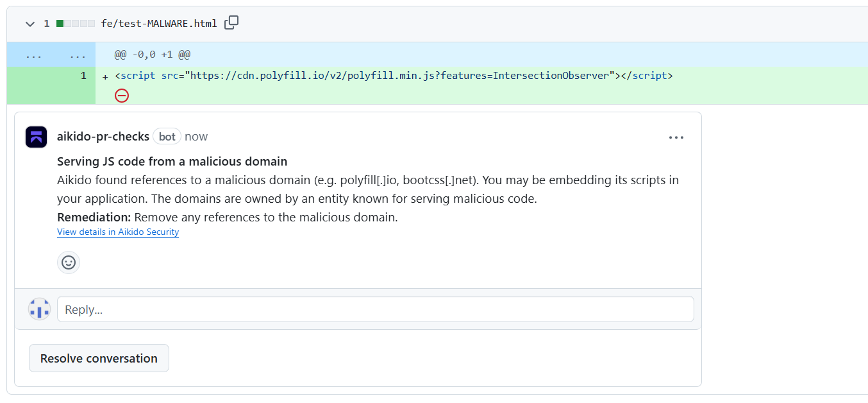868x403 pixels.
Task: Expand hidden lines via right ellipsis
Action: [x=78, y=55]
